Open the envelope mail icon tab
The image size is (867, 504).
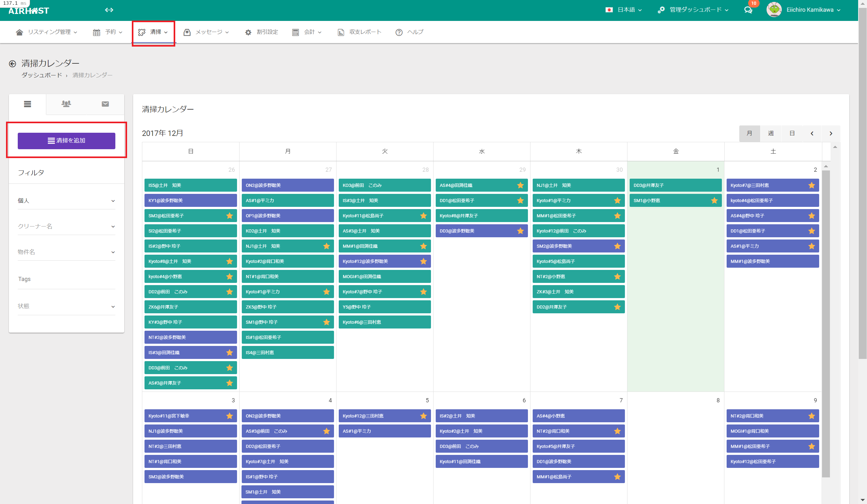pyautogui.click(x=105, y=104)
